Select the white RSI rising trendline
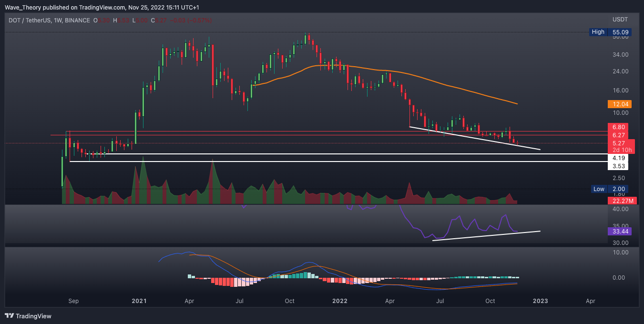The height and width of the screenshot is (324, 644). click(x=486, y=236)
